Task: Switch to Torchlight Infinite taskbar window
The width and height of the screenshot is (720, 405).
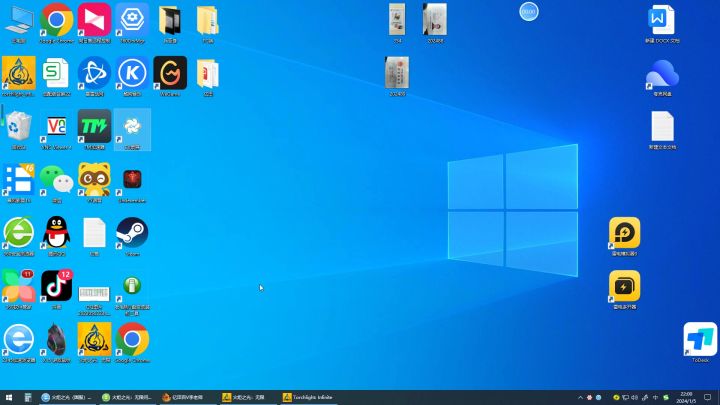Action: point(308,397)
